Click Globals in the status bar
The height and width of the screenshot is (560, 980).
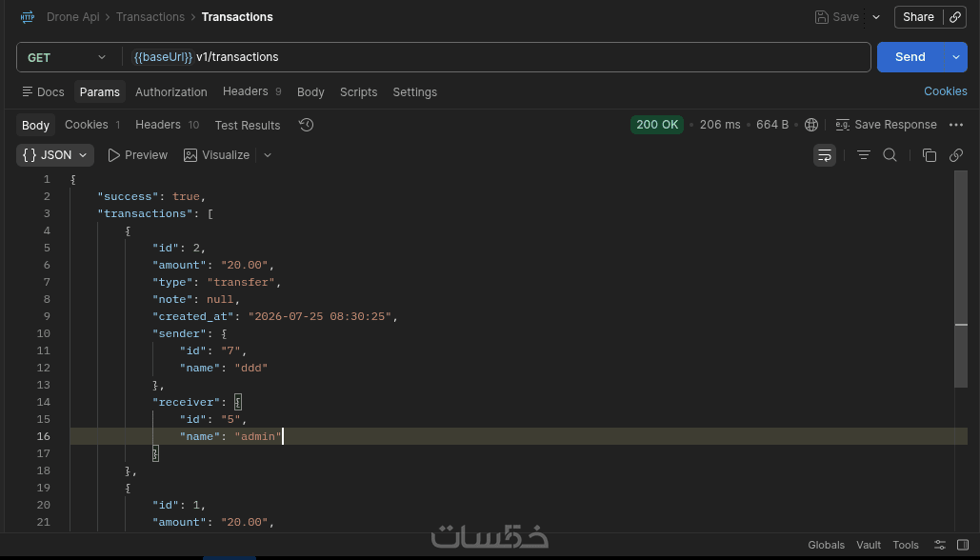click(826, 545)
